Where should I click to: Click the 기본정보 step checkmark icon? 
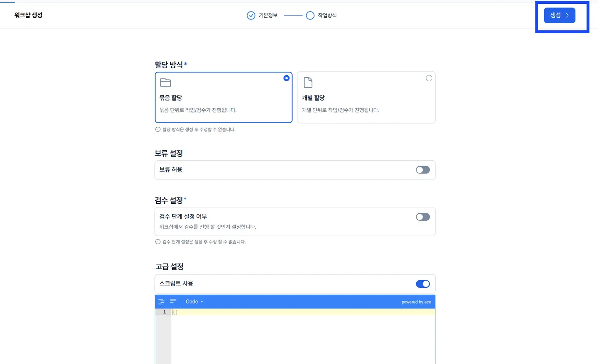251,16
